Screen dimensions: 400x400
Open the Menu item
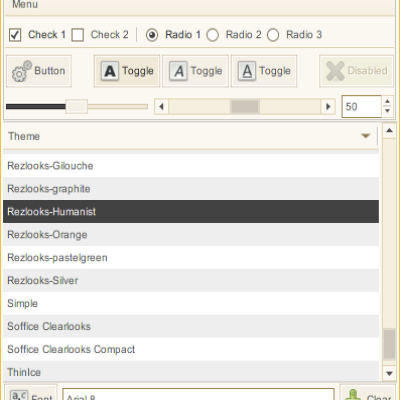point(25,5)
